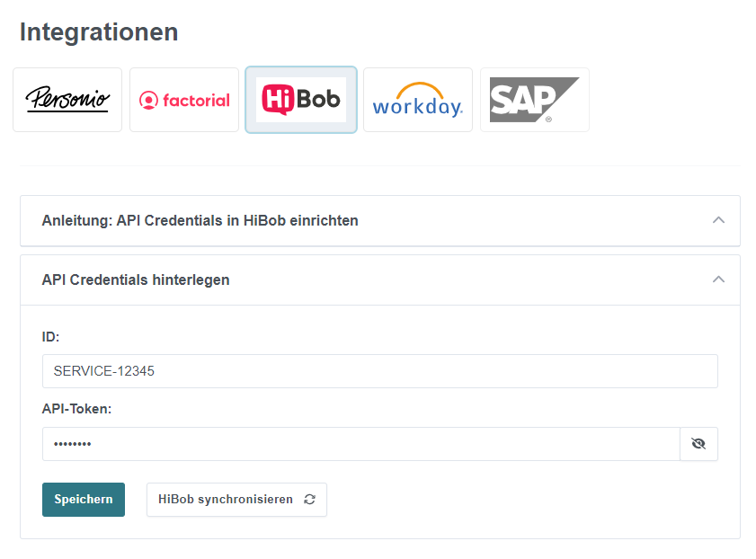The image size is (756, 559).
Task: Save credentials with the Speichern button
Action: pyautogui.click(x=84, y=500)
